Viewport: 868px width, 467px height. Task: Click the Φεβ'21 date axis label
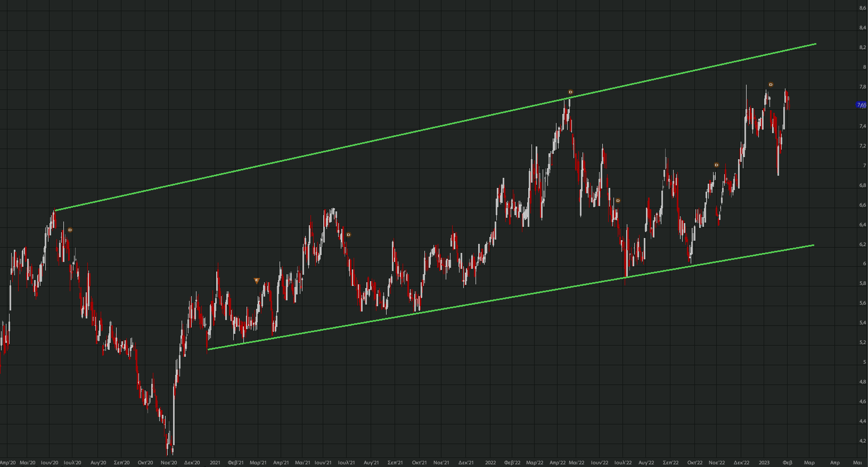pyautogui.click(x=236, y=463)
